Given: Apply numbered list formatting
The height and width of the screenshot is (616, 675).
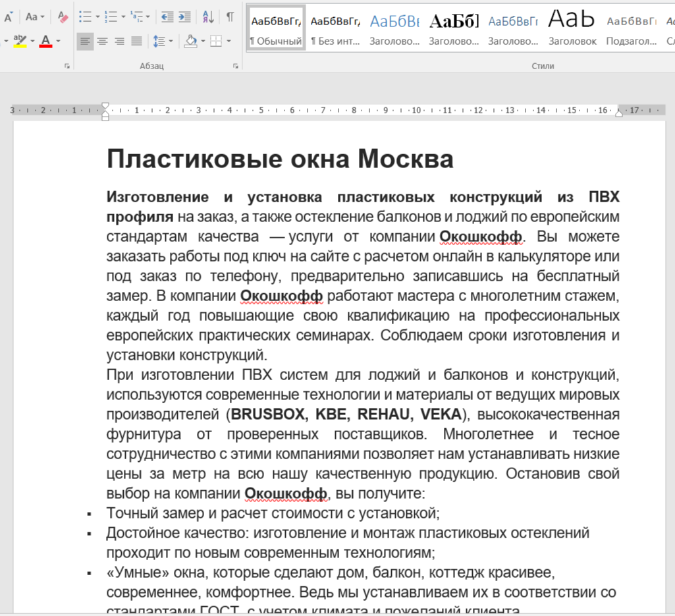Looking at the screenshot, I should click(x=111, y=17).
